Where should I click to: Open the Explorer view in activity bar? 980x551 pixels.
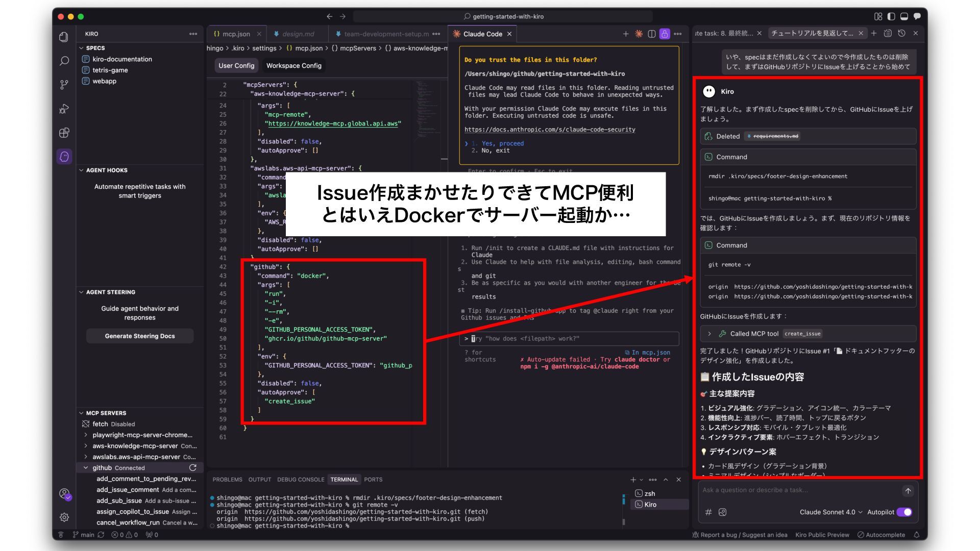[64, 37]
